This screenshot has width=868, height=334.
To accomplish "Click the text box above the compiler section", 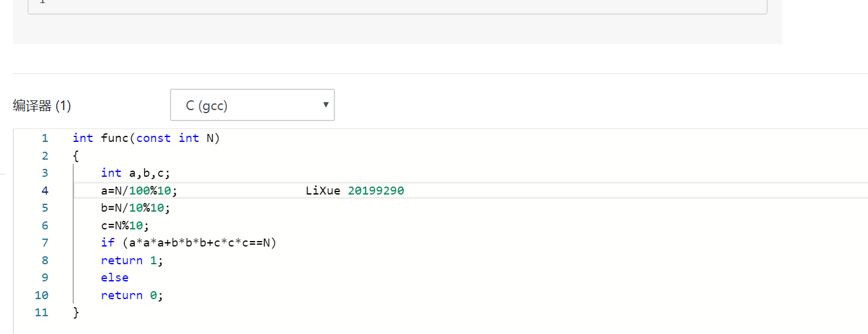I will 397,6.
